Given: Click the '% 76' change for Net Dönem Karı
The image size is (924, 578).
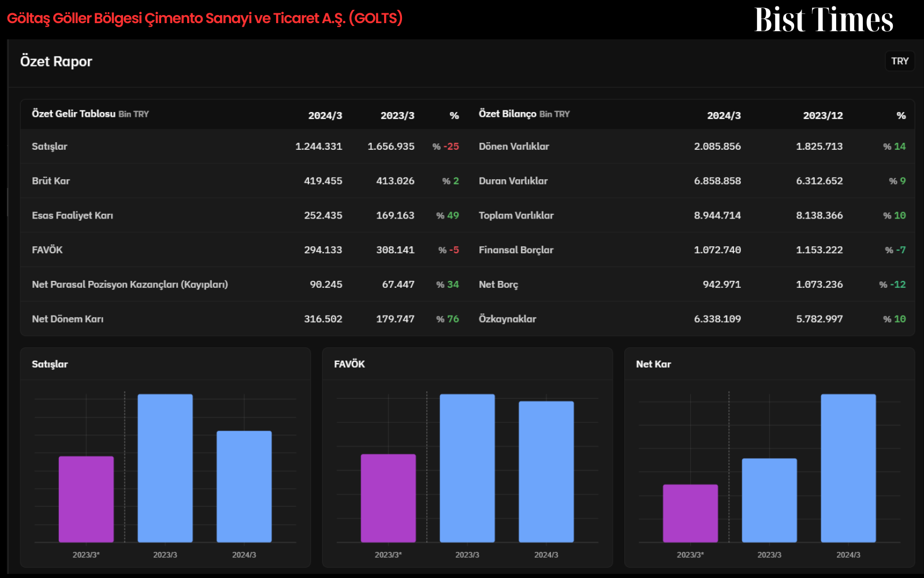Looking at the screenshot, I should (x=448, y=319).
